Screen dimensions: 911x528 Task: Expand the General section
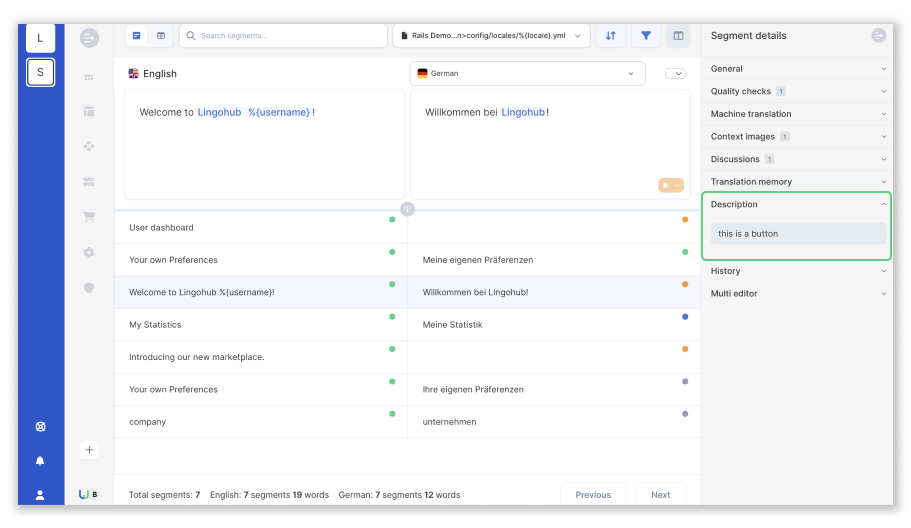coord(797,69)
